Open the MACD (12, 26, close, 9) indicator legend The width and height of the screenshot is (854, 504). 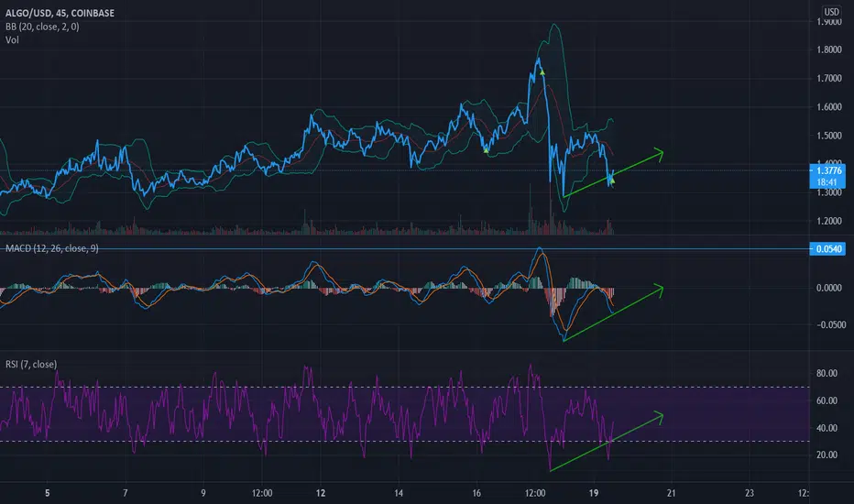coord(52,248)
